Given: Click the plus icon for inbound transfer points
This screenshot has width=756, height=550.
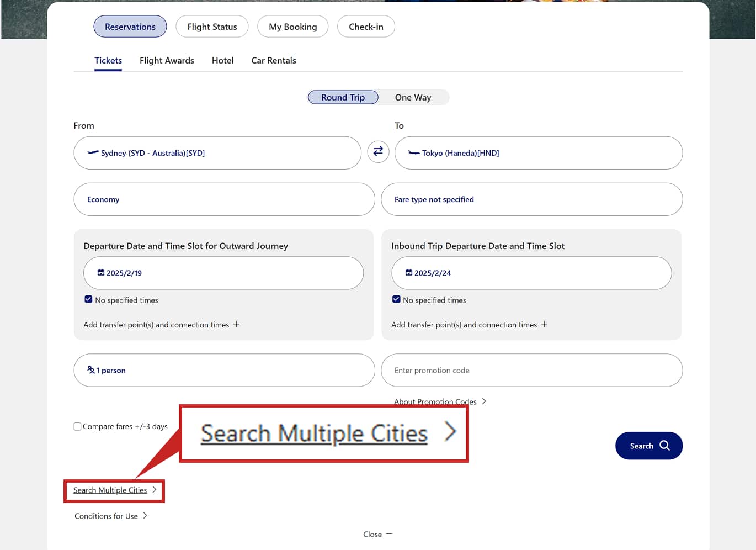Looking at the screenshot, I should (x=544, y=325).
